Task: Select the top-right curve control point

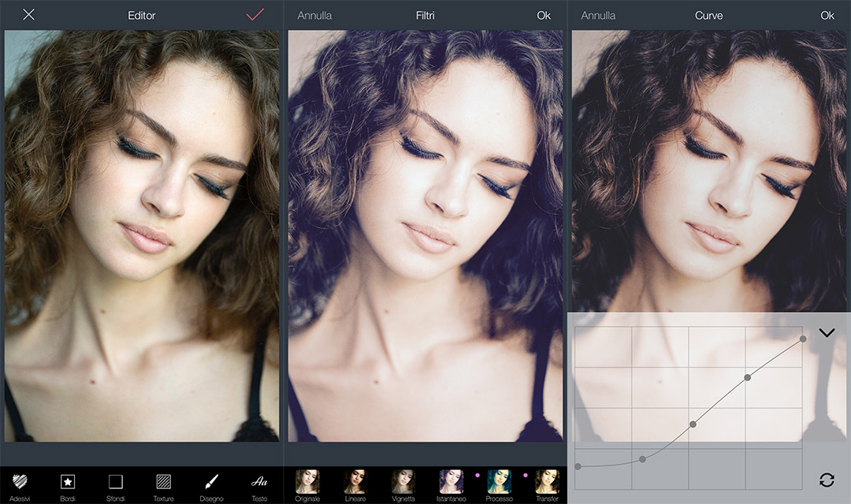Action: point(802,340)
